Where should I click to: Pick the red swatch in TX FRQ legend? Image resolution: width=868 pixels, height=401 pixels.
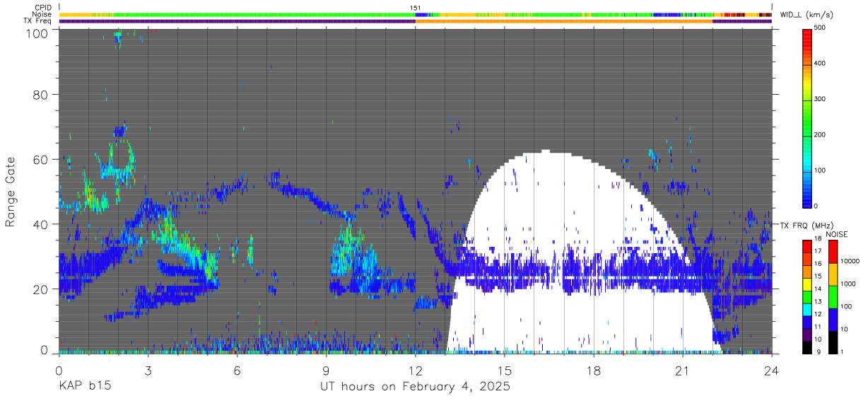[807, 245]
